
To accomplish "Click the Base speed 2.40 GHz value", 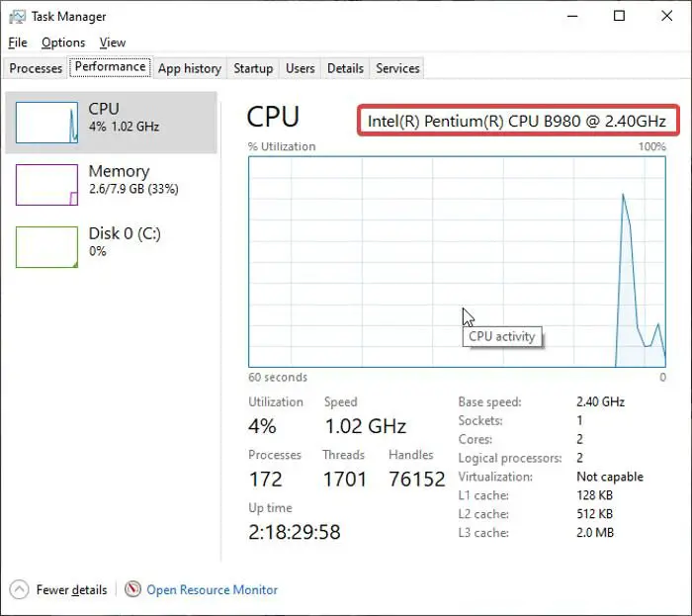I will [600, 401].
